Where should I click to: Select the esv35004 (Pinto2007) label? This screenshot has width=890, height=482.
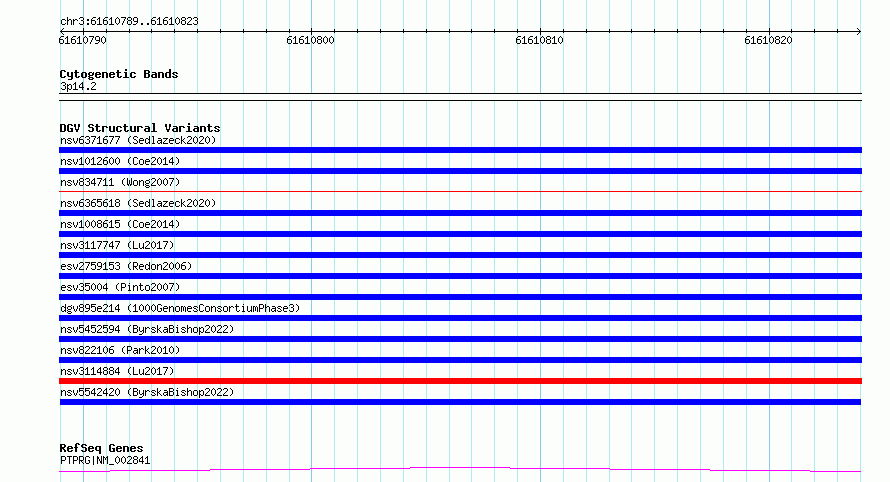pos(120,287)
